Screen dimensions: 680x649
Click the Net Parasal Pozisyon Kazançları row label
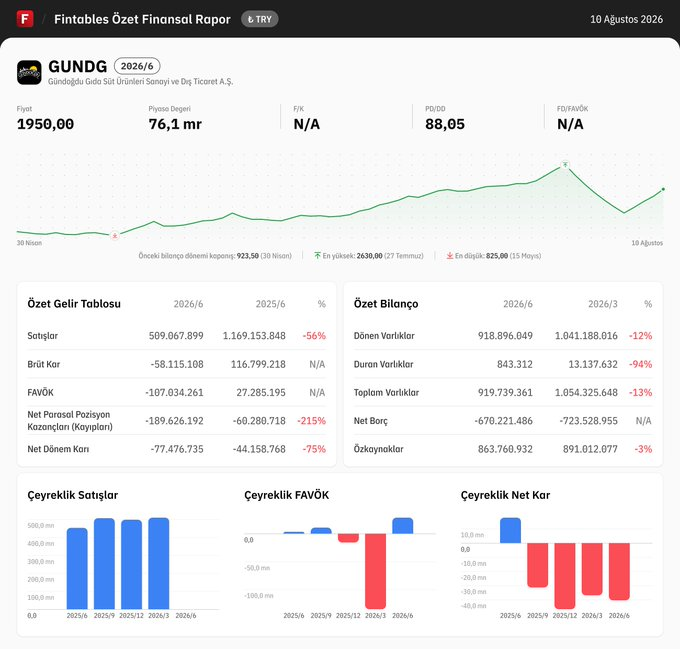pos(70,421)
